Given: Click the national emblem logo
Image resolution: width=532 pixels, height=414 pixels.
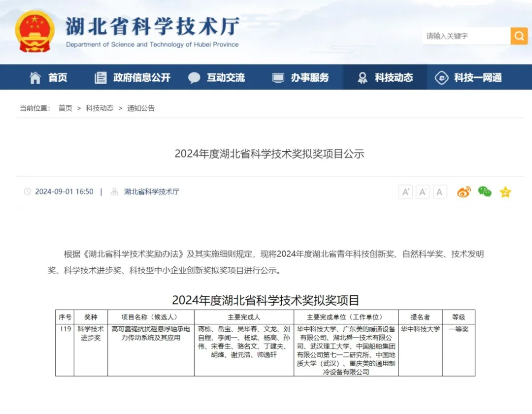Looking at the screenshot, I should click(x=34, y=31).
